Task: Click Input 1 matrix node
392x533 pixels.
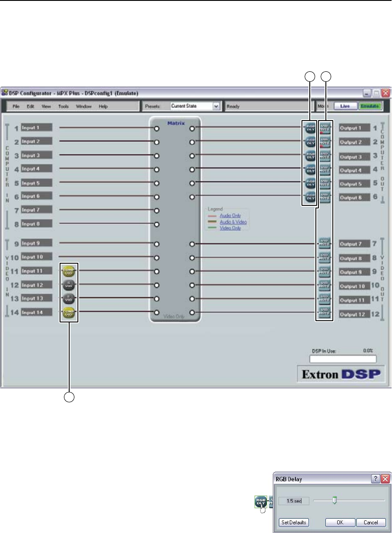Action: pyautogui.click(x=157, y=128)
